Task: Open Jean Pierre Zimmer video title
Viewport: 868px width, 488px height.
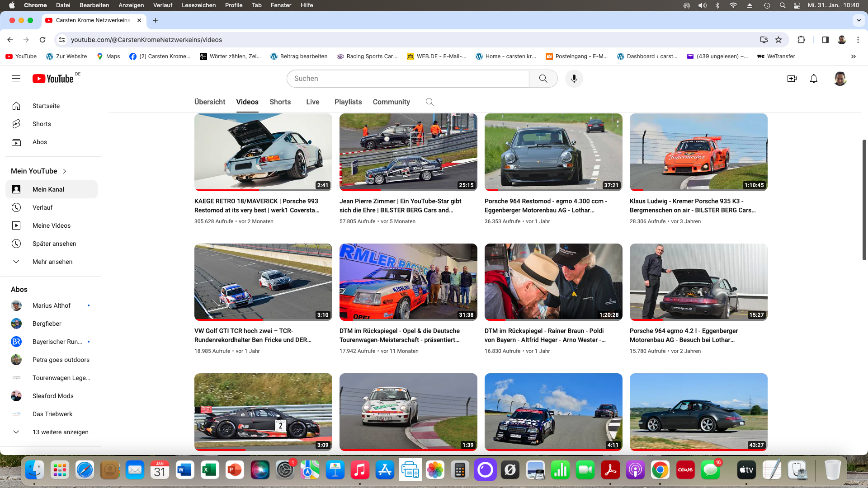Action: pyautogui.click(x=401, y=206)
